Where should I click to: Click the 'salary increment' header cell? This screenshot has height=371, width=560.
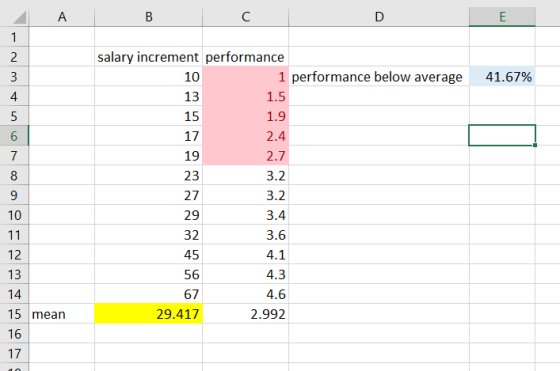click(149, 57)
